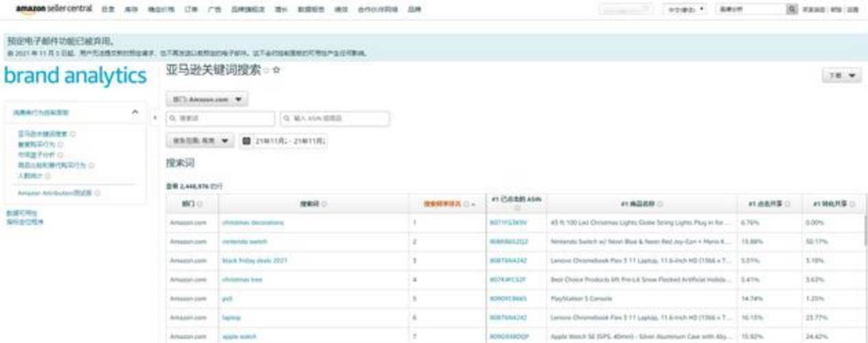Open 商品比较和替代购买行为 report in sidebar
Screen dimensions: 868x343
[x=52, y=165]
